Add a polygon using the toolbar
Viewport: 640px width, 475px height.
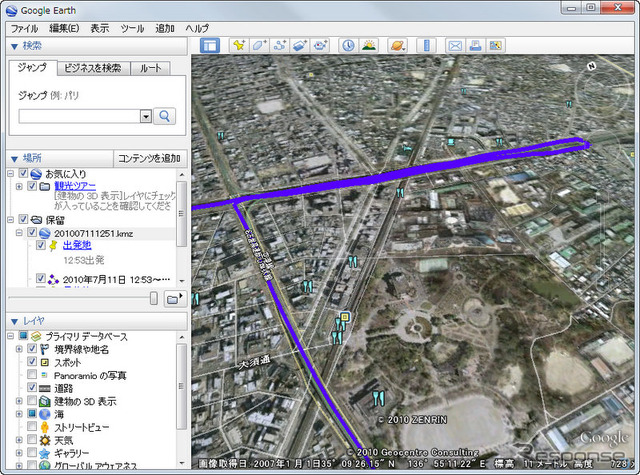[259, 45]
